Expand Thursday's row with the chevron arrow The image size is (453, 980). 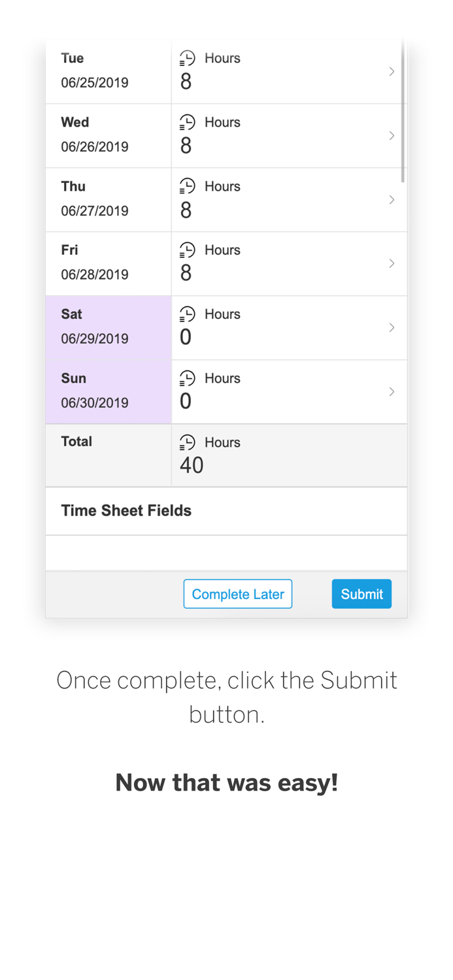click(x=392, y=199)
